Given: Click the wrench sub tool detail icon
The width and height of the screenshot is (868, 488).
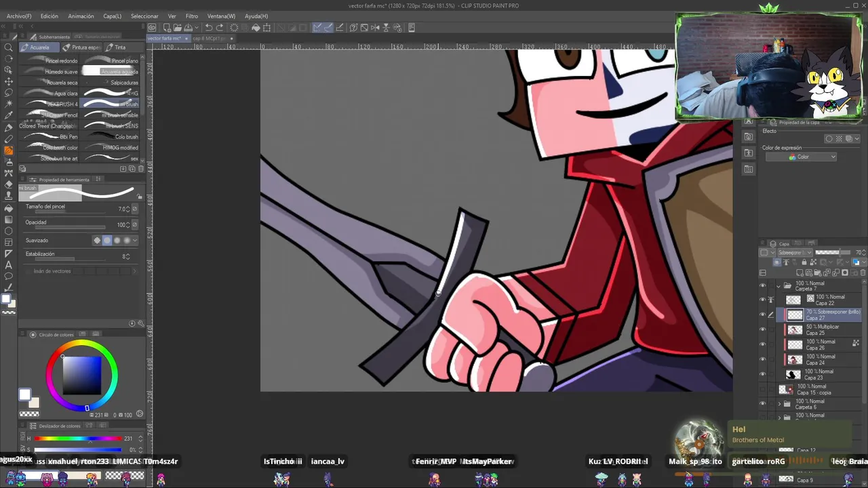Looking at the screenshot, I should coord(140,324).
